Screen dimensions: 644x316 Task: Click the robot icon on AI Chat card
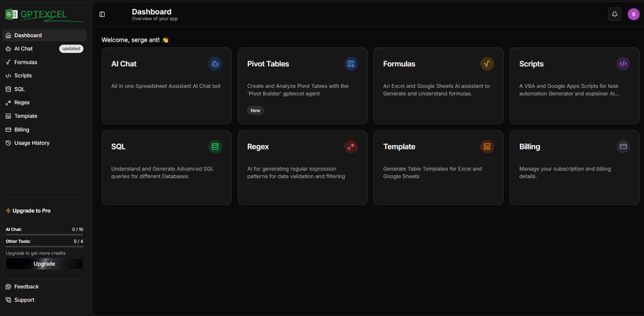coord(215,64)
